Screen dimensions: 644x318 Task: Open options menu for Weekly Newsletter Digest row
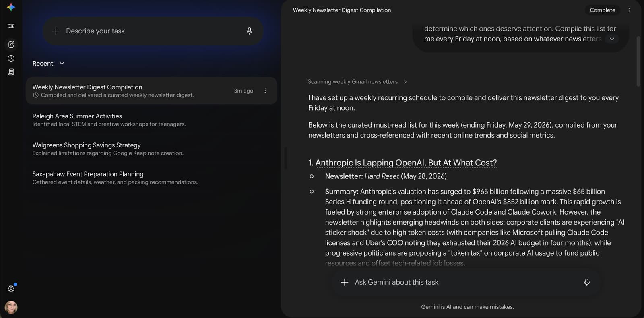coord(265,91)
